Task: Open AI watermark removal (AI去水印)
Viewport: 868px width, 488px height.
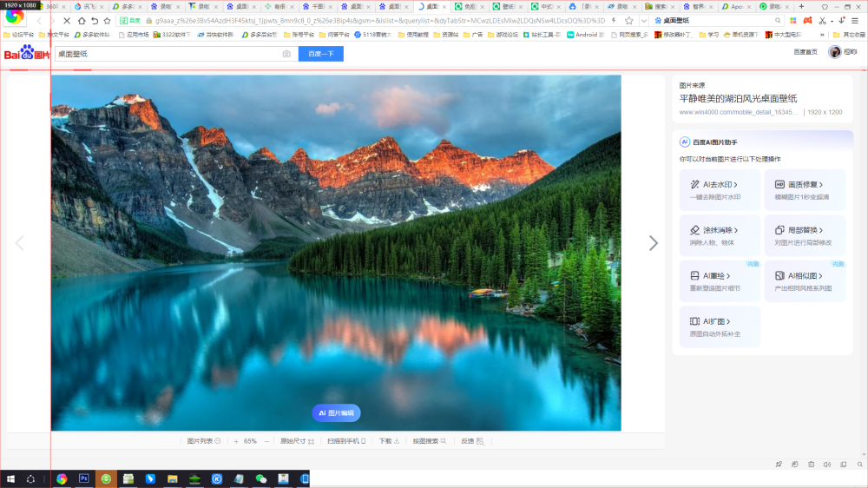Action: [720, 190]
